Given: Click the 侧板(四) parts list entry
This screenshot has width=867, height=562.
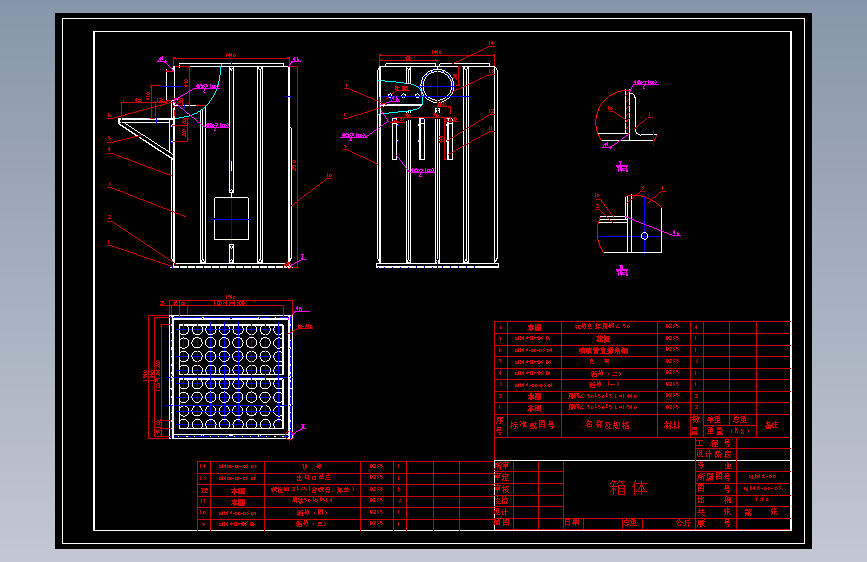Looking at the screenshot, I should (x=311, y=512).
